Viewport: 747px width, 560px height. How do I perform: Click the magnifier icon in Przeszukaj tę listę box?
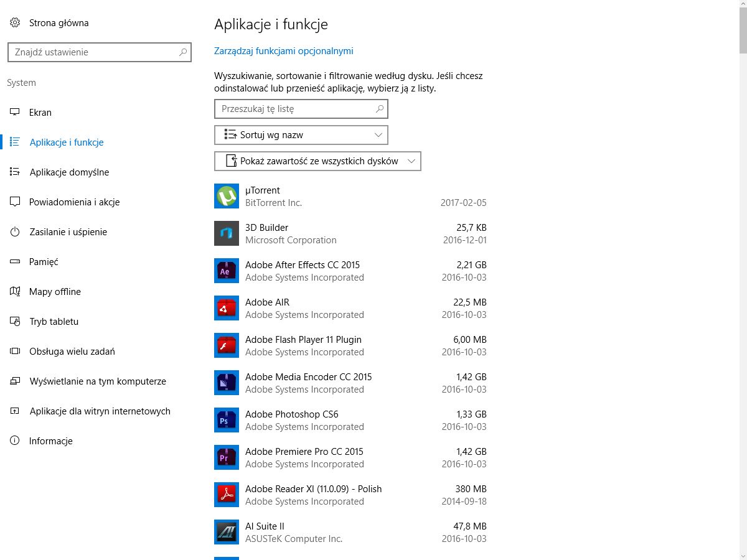point(380,109)
